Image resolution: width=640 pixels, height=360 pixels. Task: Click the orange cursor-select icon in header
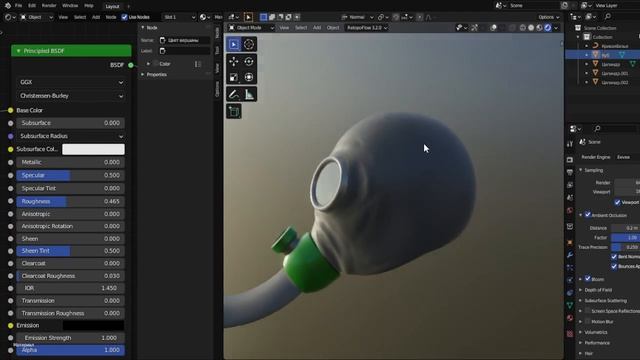[x=248, y=17]
